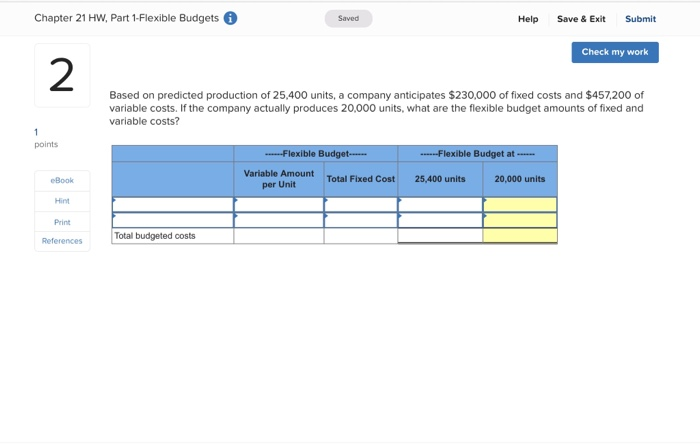Open second row cost label dropdown cell

(x=173, y=220)
